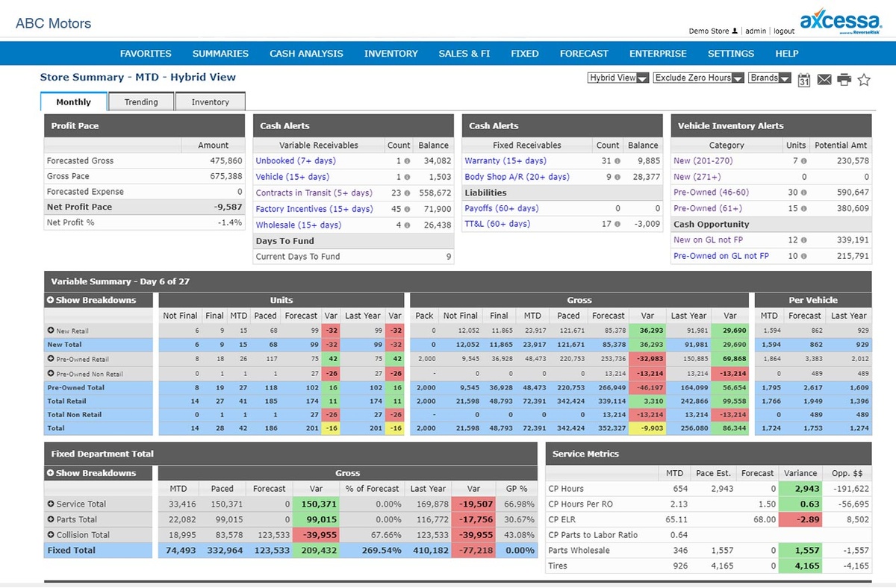896x588 pixels.
Task: Click info dot beside Pre-Owned (46-60) units
Action: click(x=803, y=193)
